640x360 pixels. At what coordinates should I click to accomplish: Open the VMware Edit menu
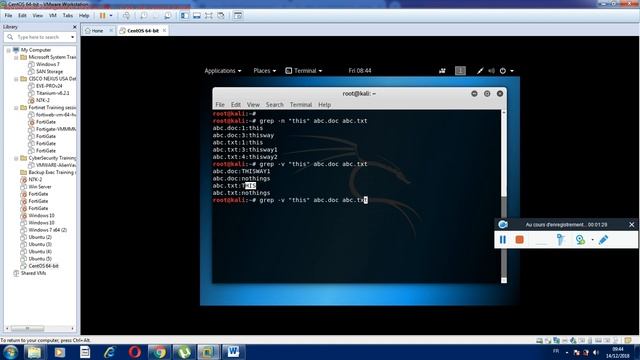[x=22, y=16]
